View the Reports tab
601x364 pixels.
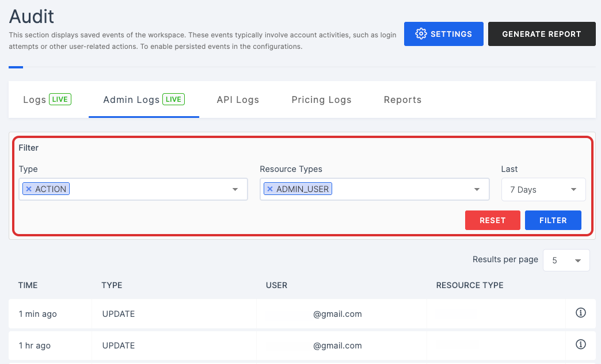tap(402, 99)
